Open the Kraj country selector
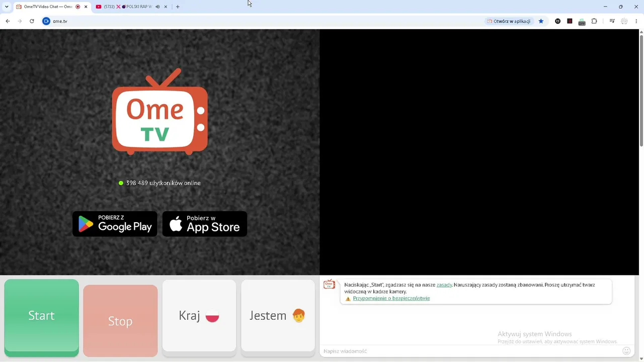The image size is (644, 362). (199, 316)
